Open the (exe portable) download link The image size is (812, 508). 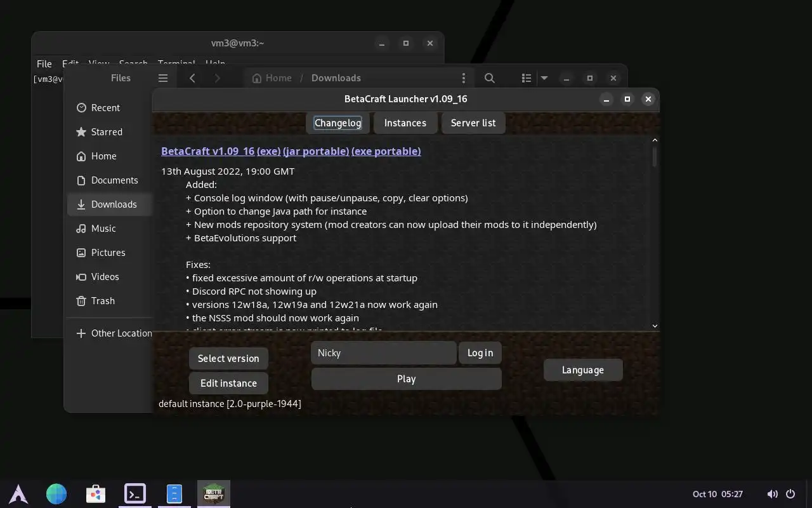386,151
